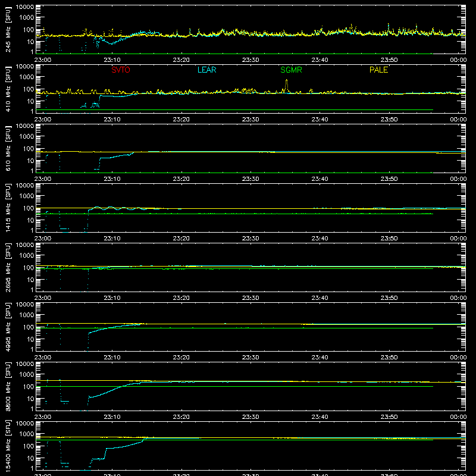Click the 100 y-axis label of 610 MHz panel
Viewport: 476px width, 476px height.
click(29, 149)
